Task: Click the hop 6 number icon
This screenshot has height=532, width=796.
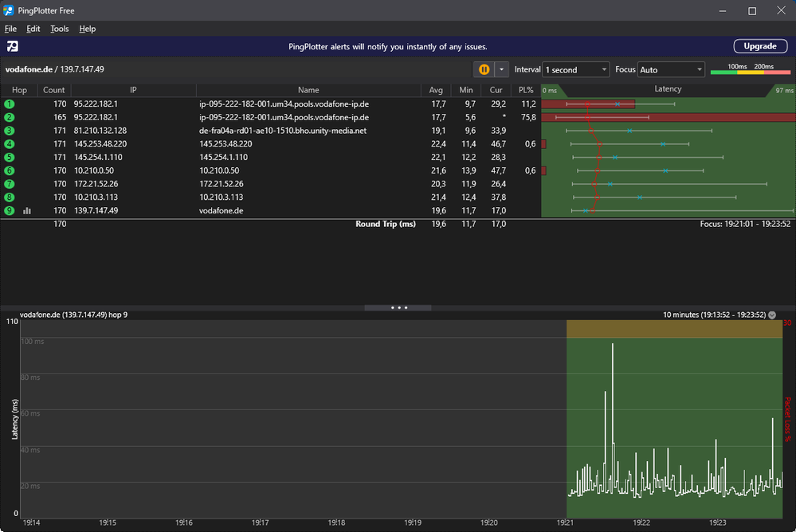Action: click(x=10, y=170)
